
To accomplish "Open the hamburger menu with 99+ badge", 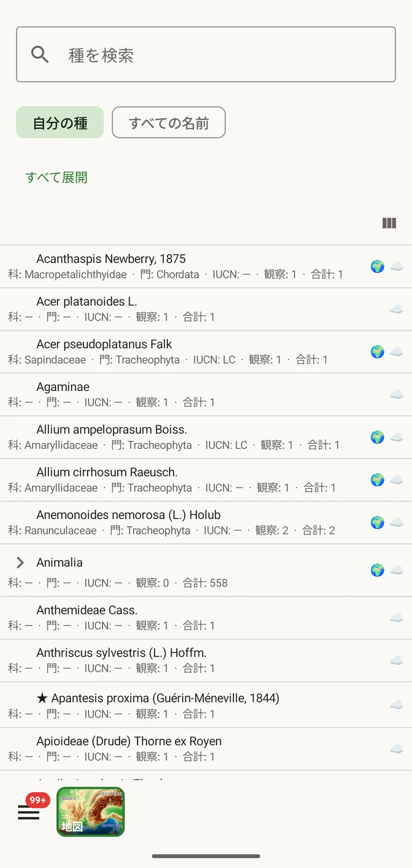I will (x=29, y=812).
